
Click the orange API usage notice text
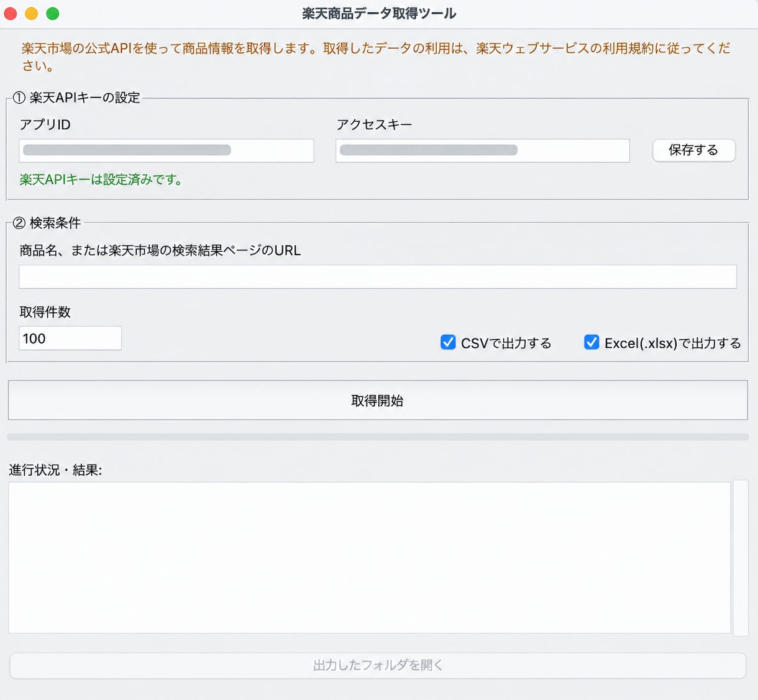[x=376, y=57]
